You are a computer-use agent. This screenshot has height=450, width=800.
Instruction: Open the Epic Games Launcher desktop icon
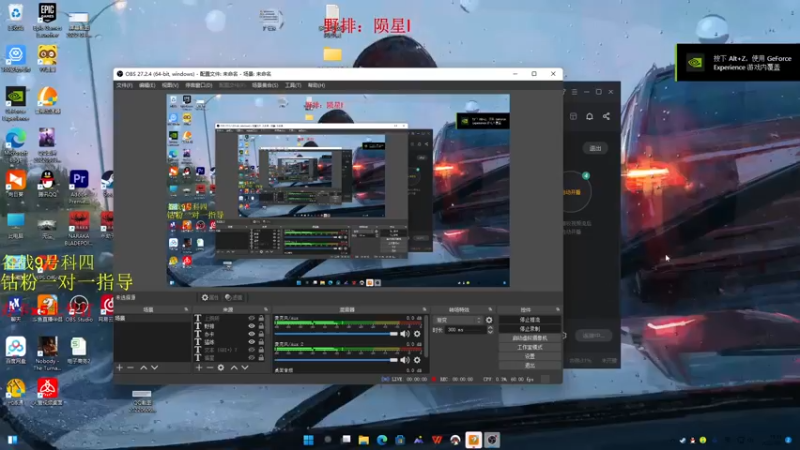(x=47, y=20)
